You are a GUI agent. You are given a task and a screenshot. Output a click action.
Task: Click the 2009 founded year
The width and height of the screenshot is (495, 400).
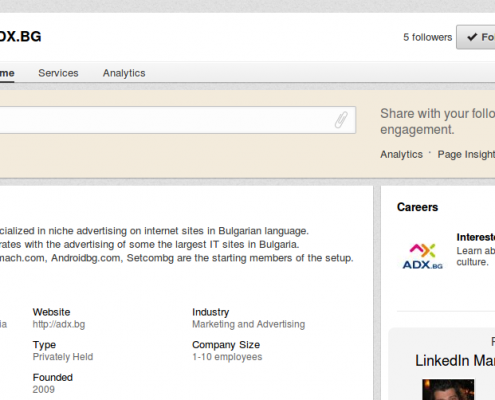[x=44, y=389]
